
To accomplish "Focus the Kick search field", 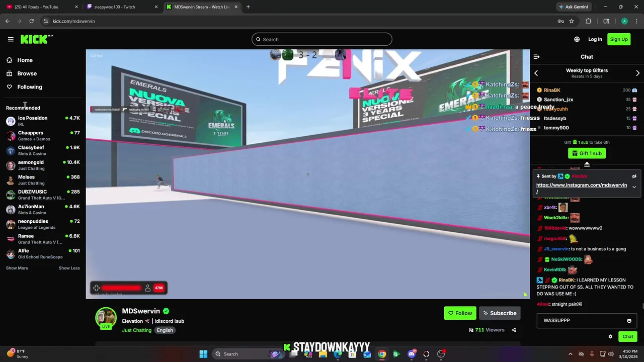I will tap(322, 39).
